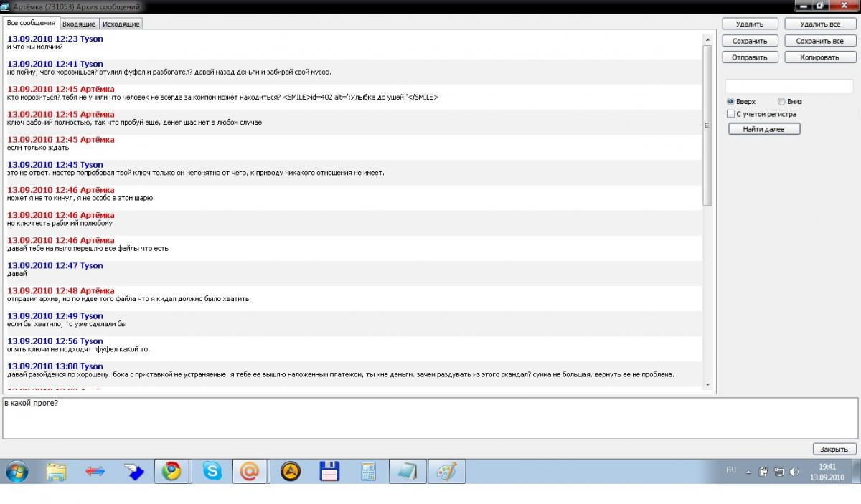Screen dimensions: 861x504
Task: Open the 19:41 clock in the tray
Action: [827, 467]
